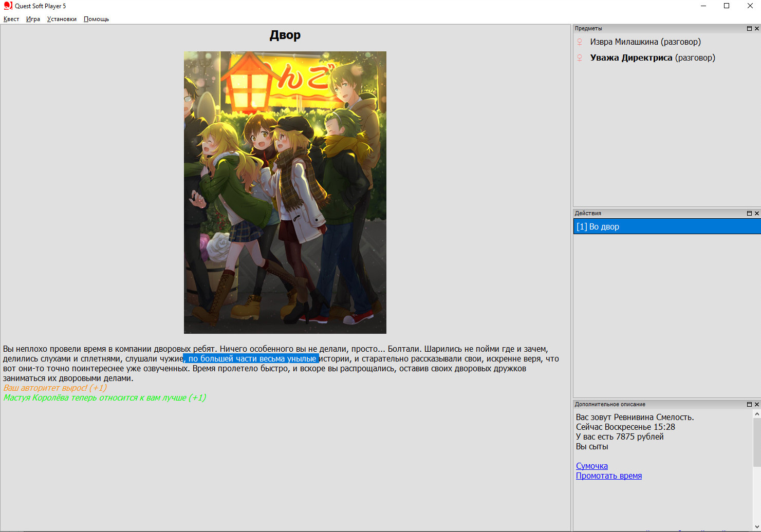Screen dimensions: 761x532
Task: Select Уважа Директриса (разговор) item
Action: click(x=653, y=58)
